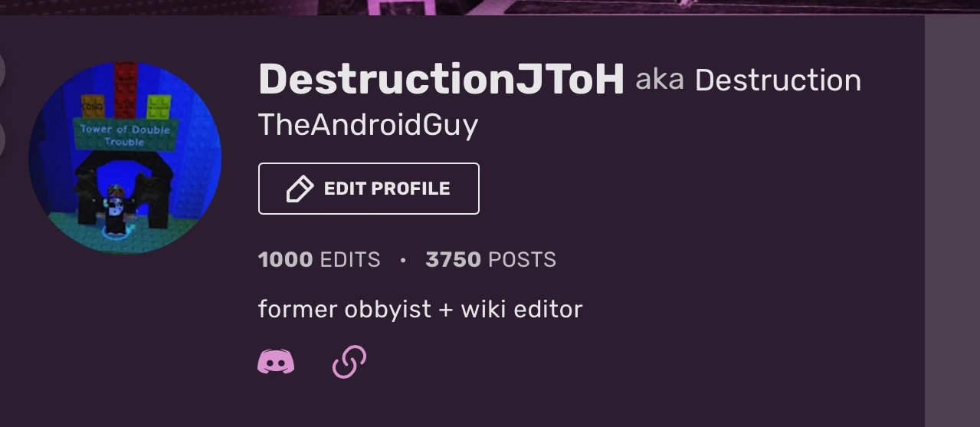This screenshot has height=427, width=980.
Task: Open the Discord icon link
Action: tap(276, 361)
